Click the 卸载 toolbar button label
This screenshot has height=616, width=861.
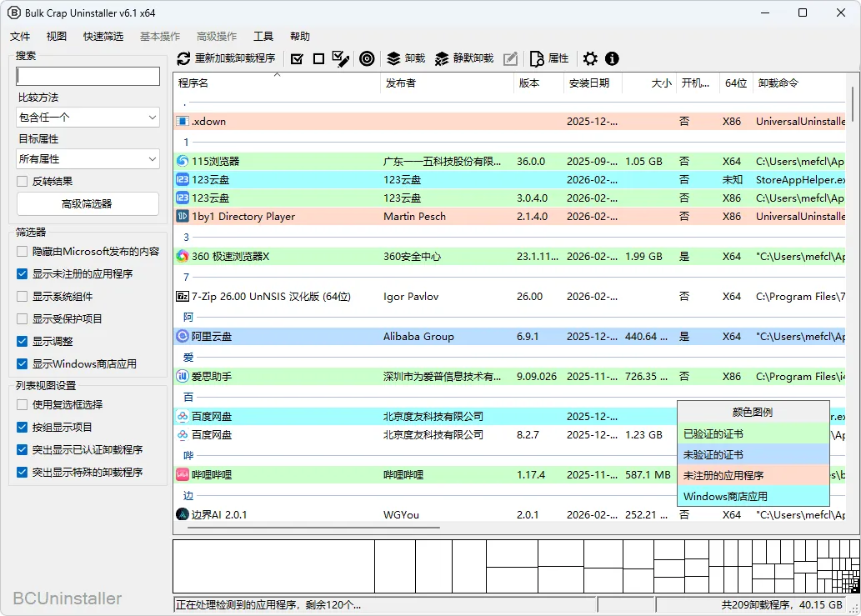(x=415, y=58)
